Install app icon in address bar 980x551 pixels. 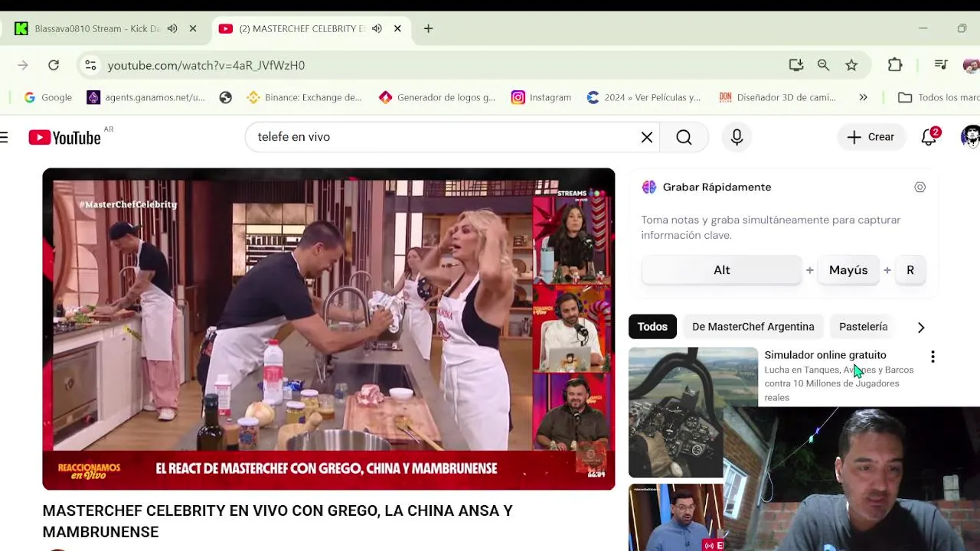click(796, 65)
